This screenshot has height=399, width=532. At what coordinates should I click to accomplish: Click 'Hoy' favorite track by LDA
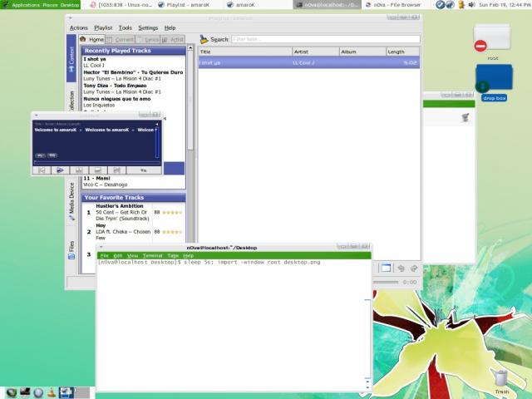click(101, 225)
